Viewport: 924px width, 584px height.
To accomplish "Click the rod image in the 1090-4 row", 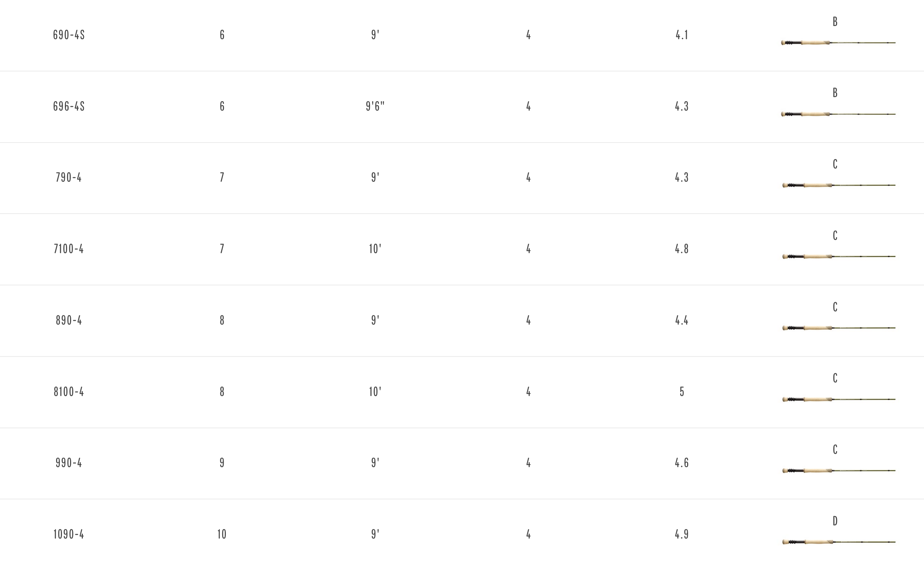I will point(839,542).
